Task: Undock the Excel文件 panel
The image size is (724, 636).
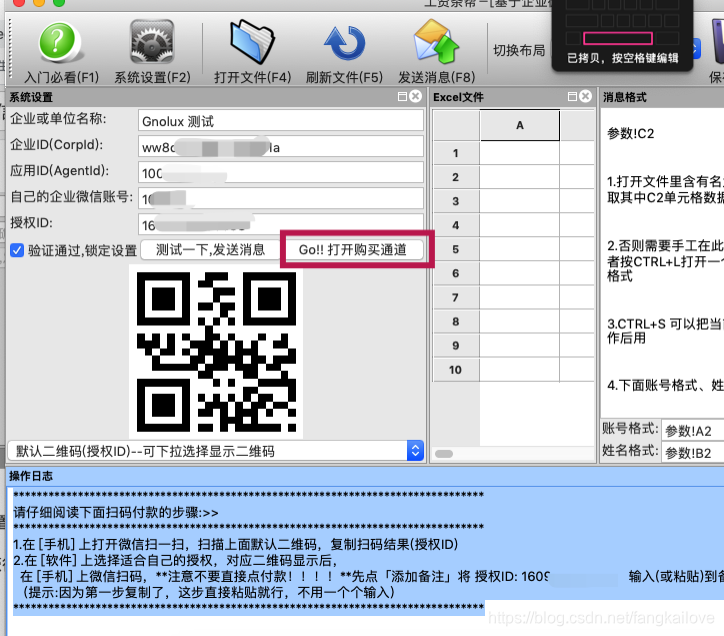Action: [572, 97]
